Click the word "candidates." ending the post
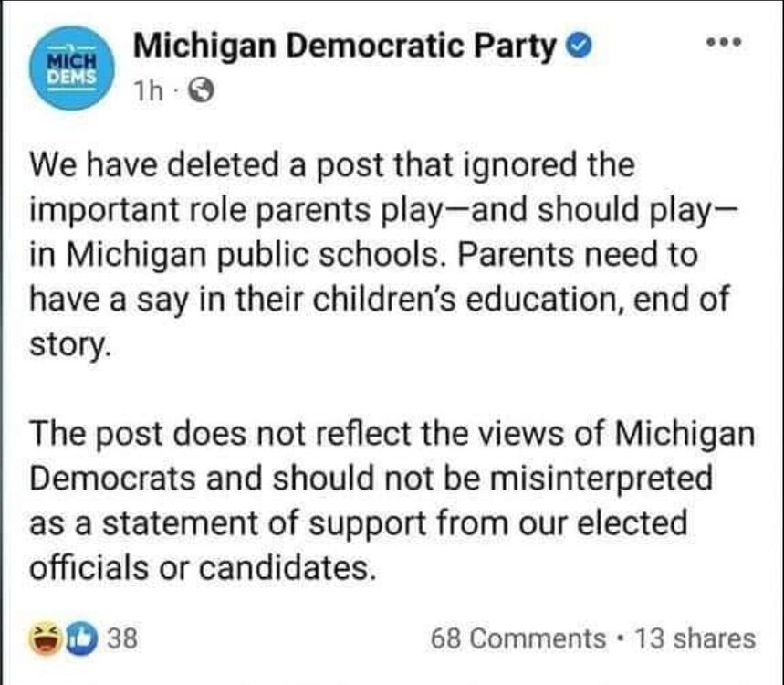Viewport: 784px width, 685px height. pos(288,568)
